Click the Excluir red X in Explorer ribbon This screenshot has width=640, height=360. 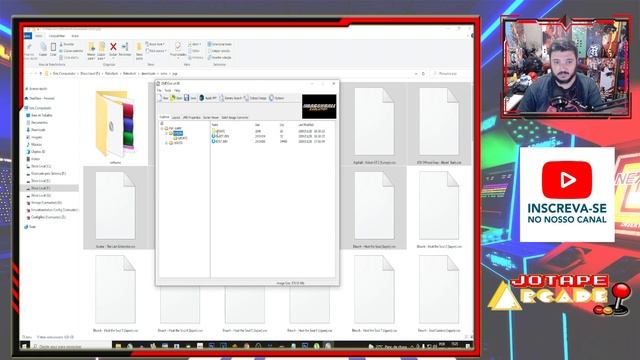(x=113, y=47)
